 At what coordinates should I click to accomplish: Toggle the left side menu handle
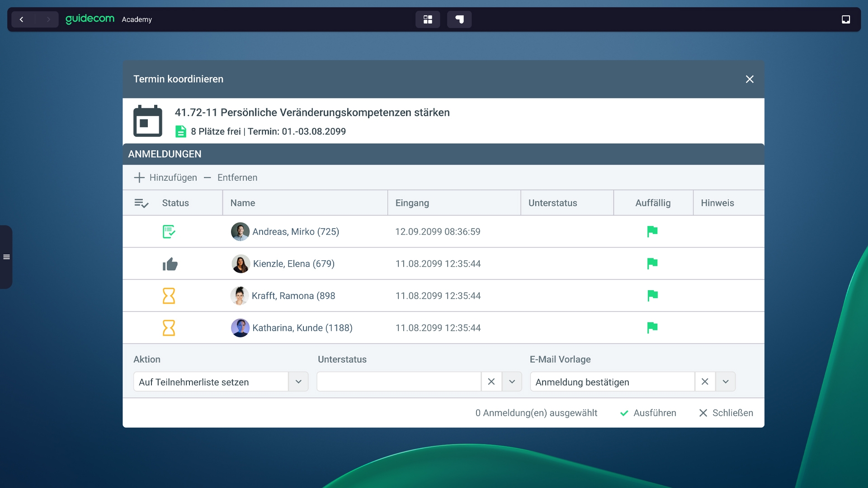(6, 257)
